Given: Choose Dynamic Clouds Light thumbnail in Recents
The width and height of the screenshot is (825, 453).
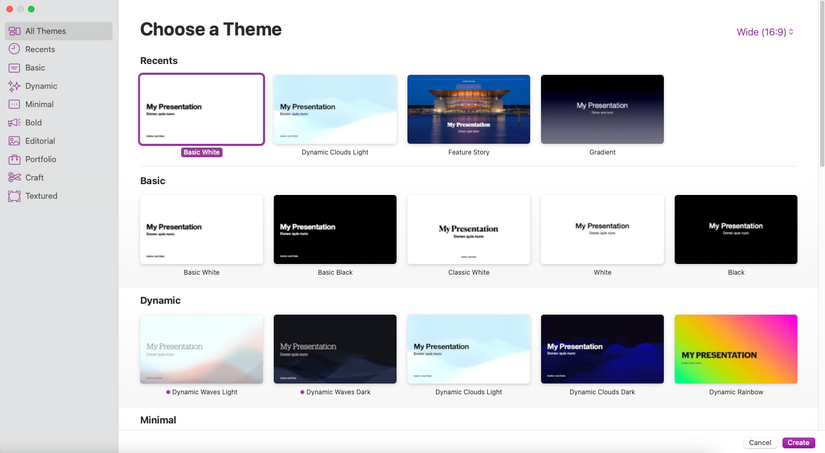Looking at the screenshot, I should (x=335, y=109).
